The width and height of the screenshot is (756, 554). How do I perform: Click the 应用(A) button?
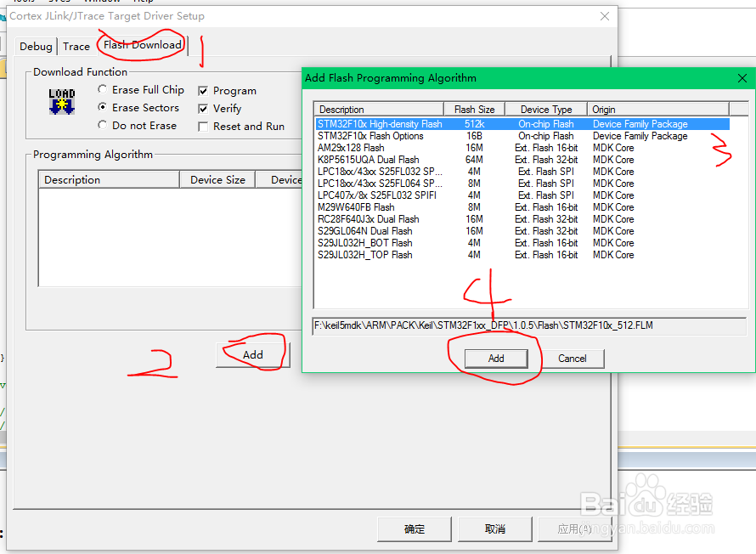(575, 529)
